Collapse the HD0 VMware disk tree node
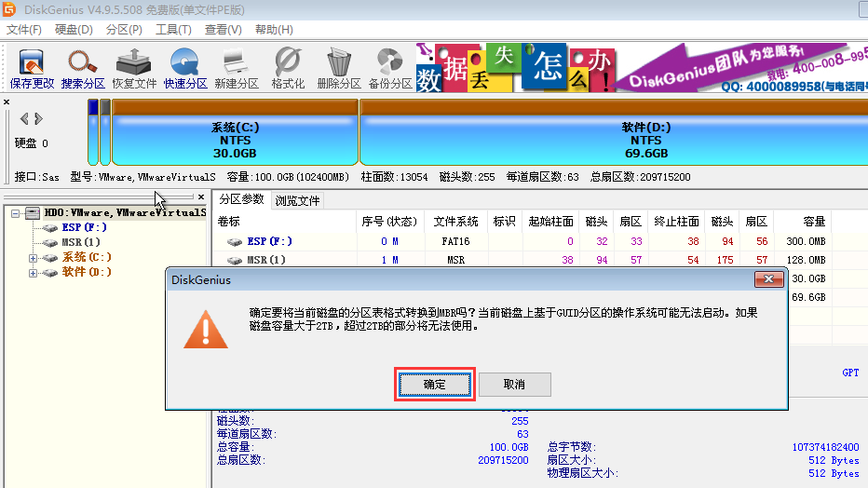The height and width of the screenshot is (488, 868). click(17, 213)
